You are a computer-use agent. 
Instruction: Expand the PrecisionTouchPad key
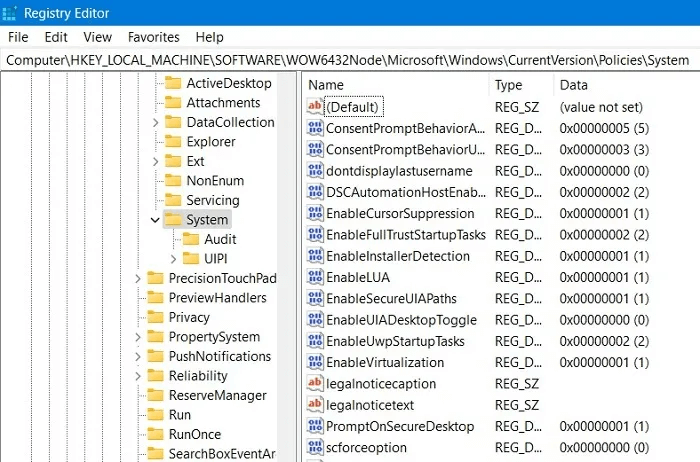point(138,279)
